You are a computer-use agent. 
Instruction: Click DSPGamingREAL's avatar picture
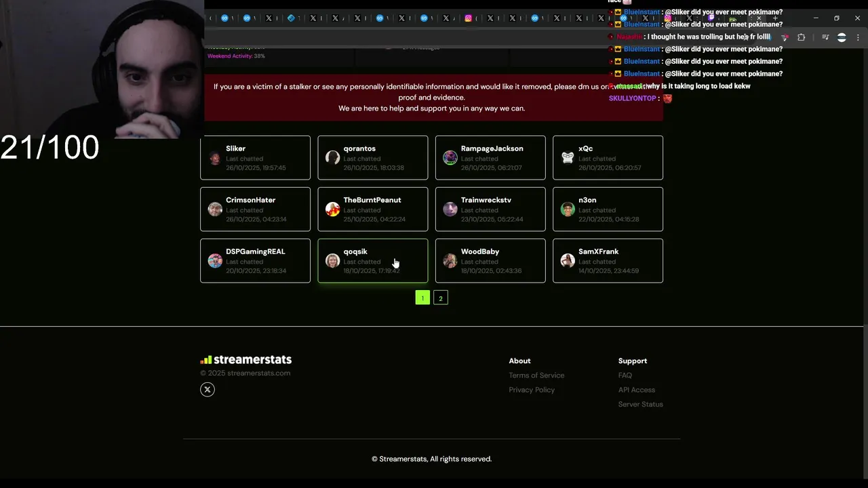215,261
